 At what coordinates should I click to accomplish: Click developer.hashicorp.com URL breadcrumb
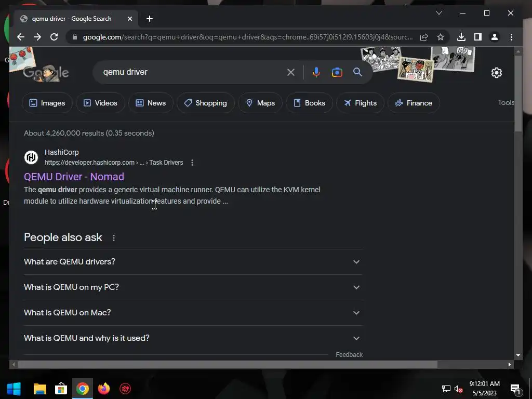(x=114, y=163)
